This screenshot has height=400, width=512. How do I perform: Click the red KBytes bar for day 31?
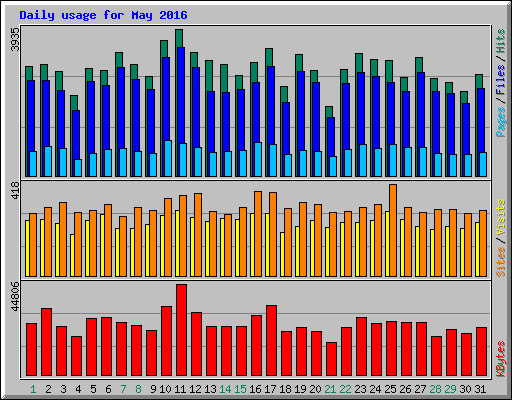tap(481, 352)
